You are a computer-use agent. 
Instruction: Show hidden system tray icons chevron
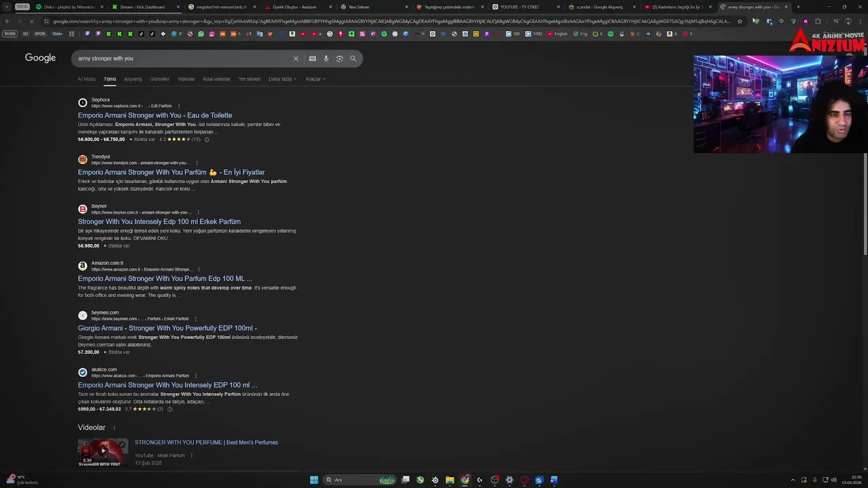click(x=793, y=480)
